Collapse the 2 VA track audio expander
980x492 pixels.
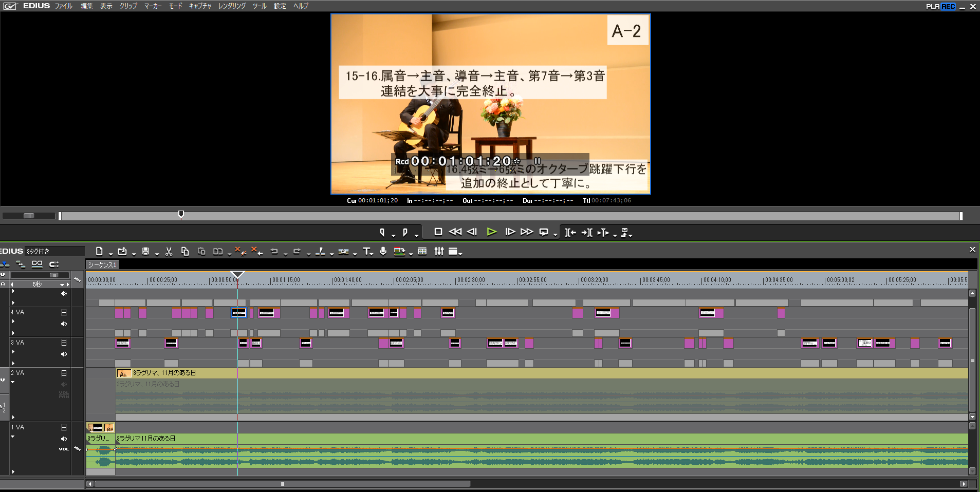tap(13, 382)
